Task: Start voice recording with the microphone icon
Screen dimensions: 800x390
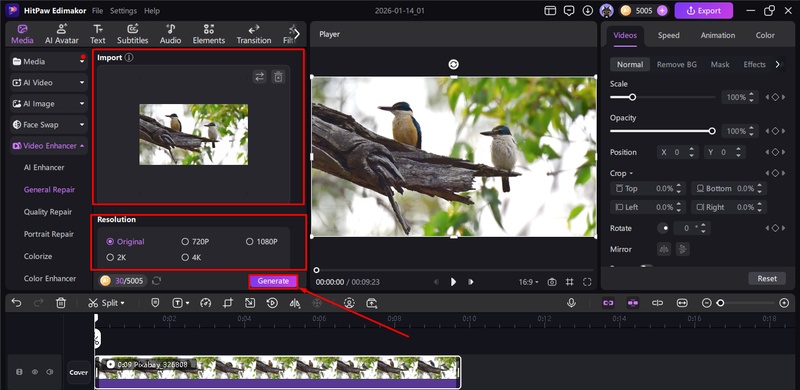Action: 571,303
